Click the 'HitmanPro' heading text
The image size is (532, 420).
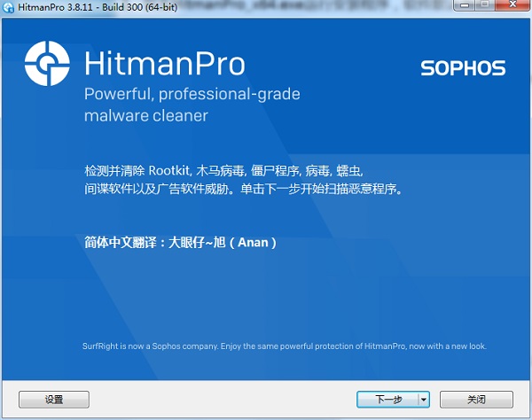click(165, 64)
